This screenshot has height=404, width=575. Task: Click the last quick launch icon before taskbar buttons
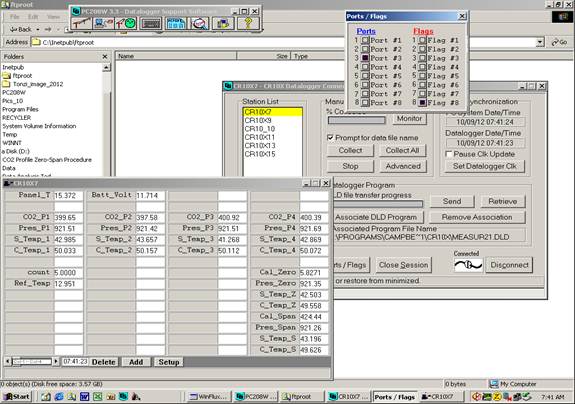(136, 396)
